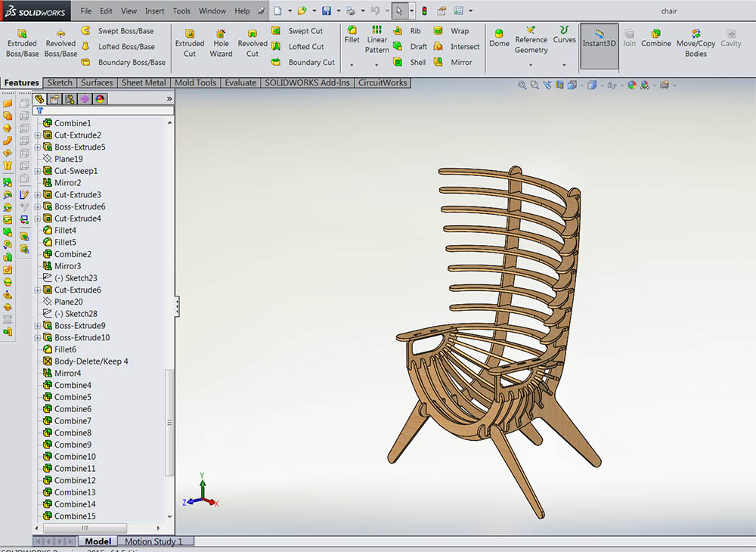Expand the Cut-Extrude2 feature
The width and height of the screenshot is (756, 552).
[38, 135]
